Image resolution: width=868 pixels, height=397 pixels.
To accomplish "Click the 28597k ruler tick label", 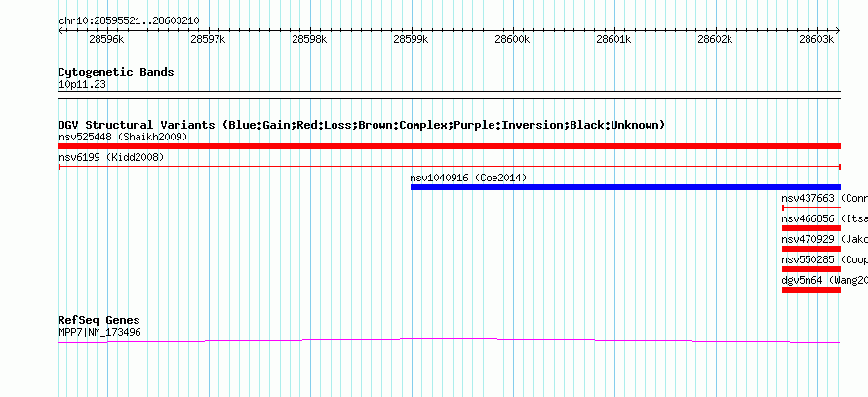I will point(208,39).
